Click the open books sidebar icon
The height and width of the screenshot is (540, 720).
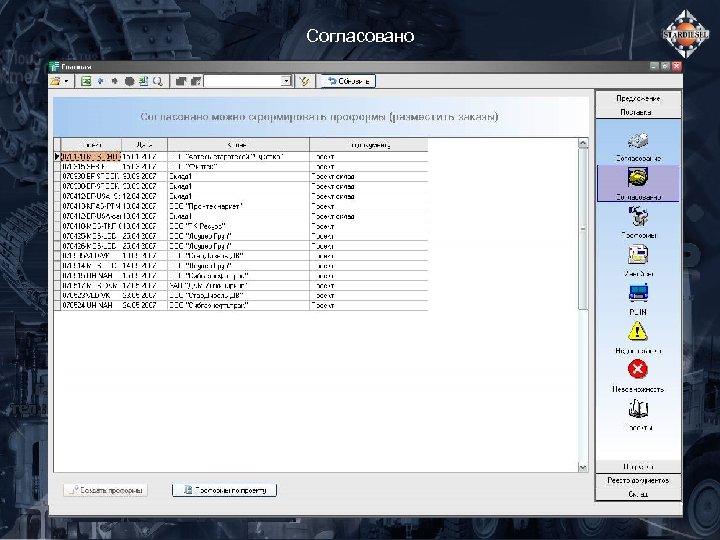638,408
